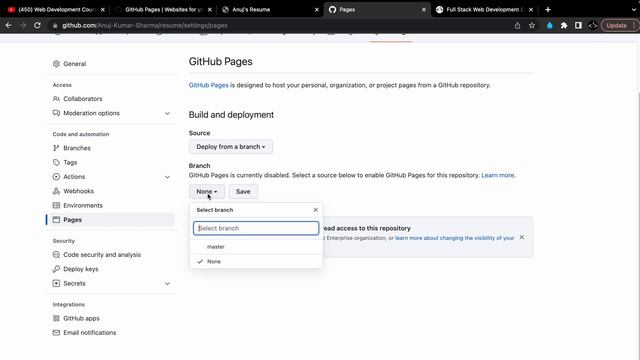Click the Tags tag icon
The image size is (640, 360).
click(x=56, y=162)
